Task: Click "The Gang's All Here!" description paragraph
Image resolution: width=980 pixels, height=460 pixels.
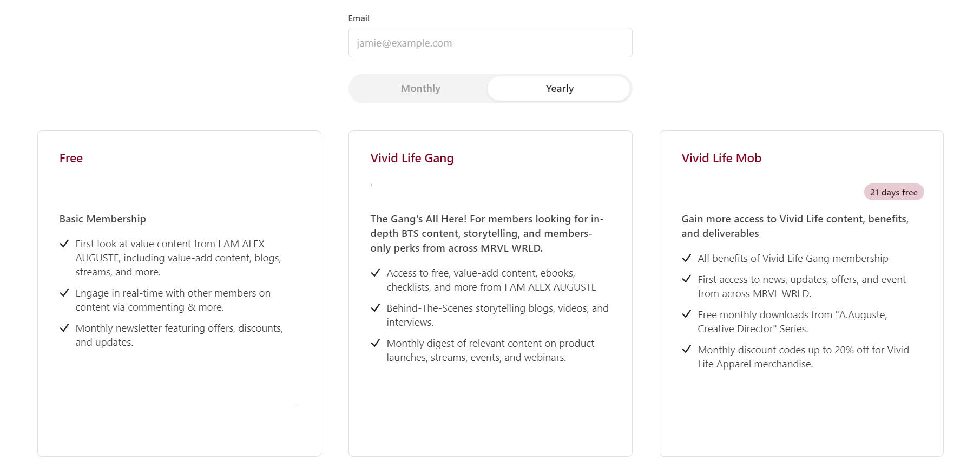Action: click(487, 233)
